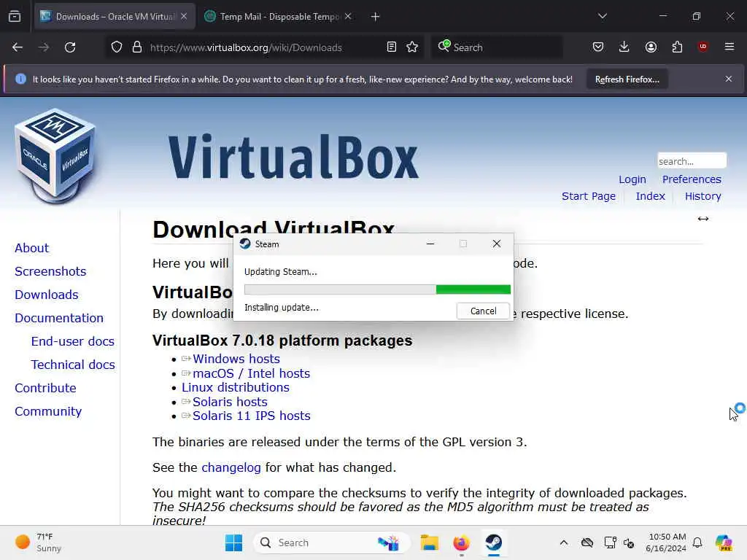Click the Steam taskbar icon
Image resolution: width=747 pixels, height=560 pixels.
[x=494, y=542]
